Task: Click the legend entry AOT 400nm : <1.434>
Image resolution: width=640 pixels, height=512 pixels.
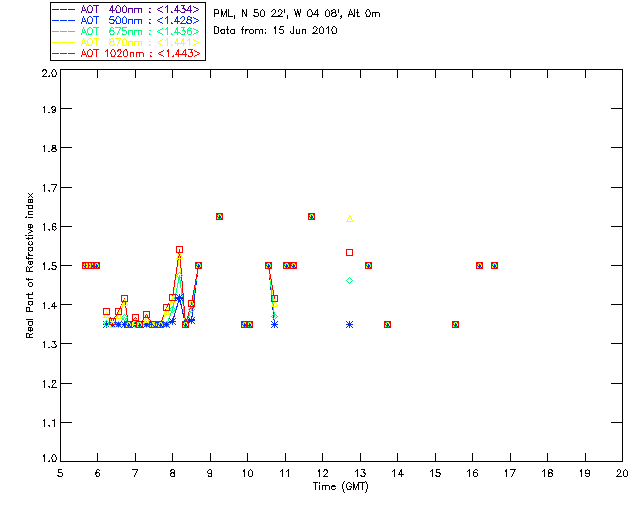Action: (126, 9)
